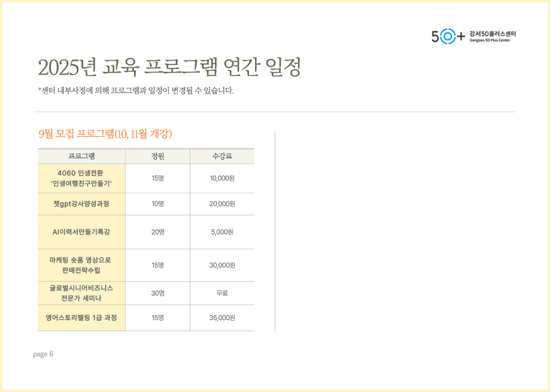Click the 'page 6' footer label

(43, 354)
